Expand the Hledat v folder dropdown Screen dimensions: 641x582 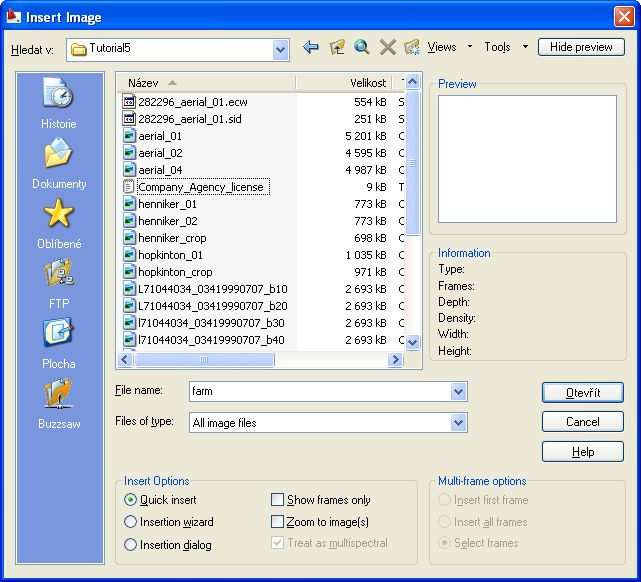tap(280, 49)
